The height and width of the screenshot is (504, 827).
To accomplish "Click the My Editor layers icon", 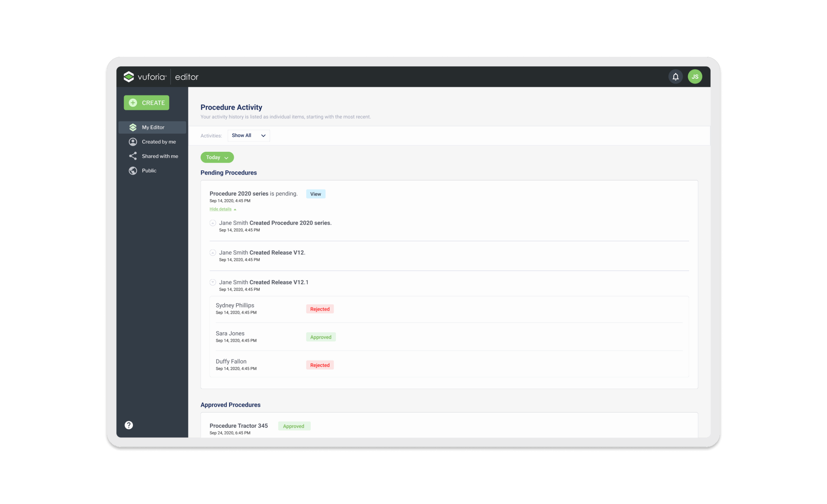I will pos(133,128).
